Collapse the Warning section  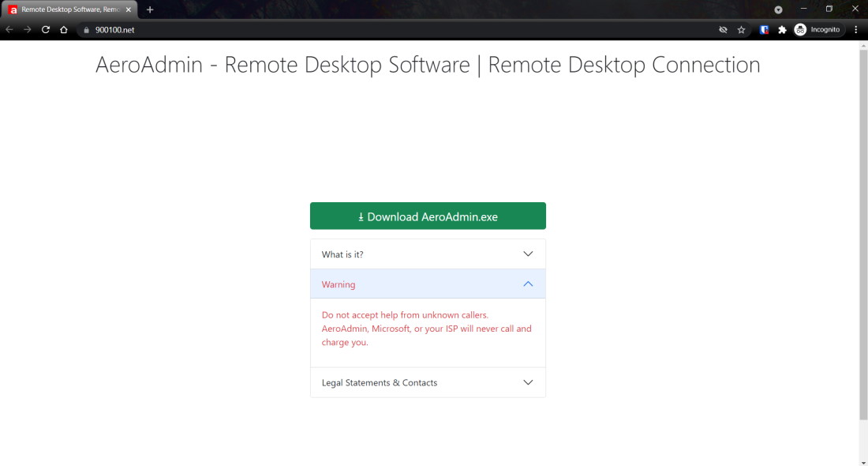(x=428, y=284)
